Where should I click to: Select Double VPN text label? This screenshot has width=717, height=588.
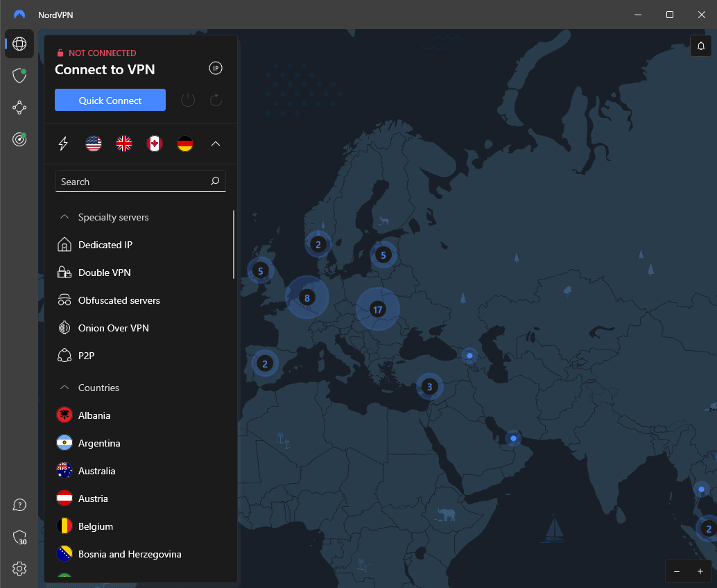point(104,273)
